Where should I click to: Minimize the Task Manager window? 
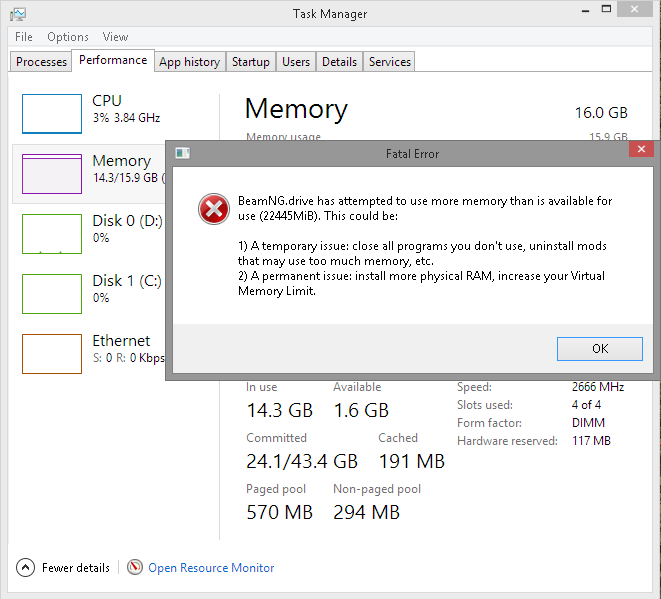(x=585, y=10)
